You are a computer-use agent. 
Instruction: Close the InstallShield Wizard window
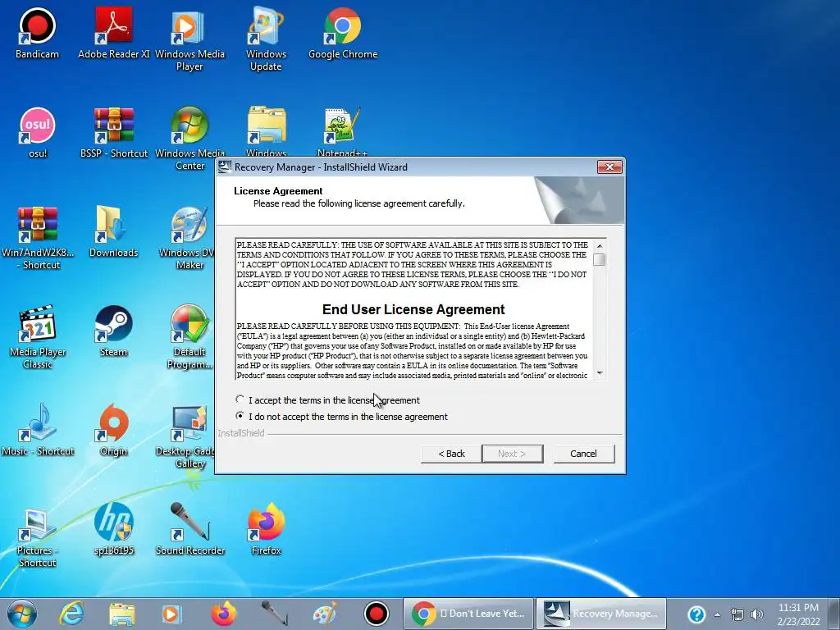[x=609, y=167]
